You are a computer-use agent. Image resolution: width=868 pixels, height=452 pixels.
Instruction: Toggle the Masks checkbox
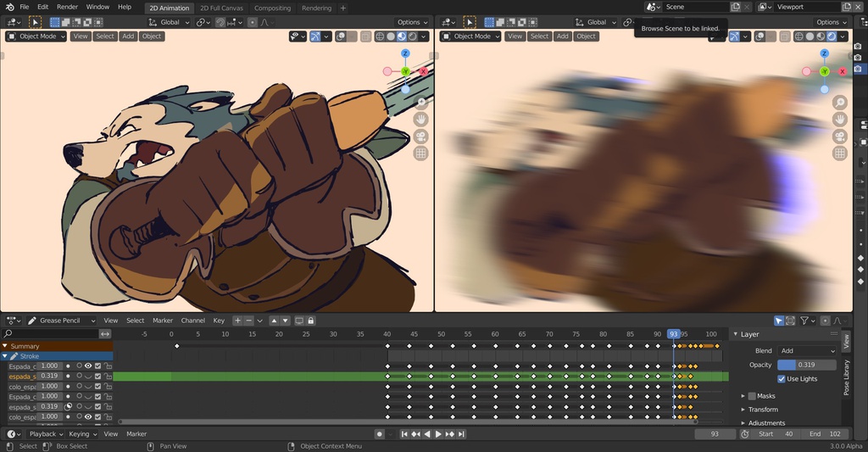pyautogui.click(x=752, y=396)
